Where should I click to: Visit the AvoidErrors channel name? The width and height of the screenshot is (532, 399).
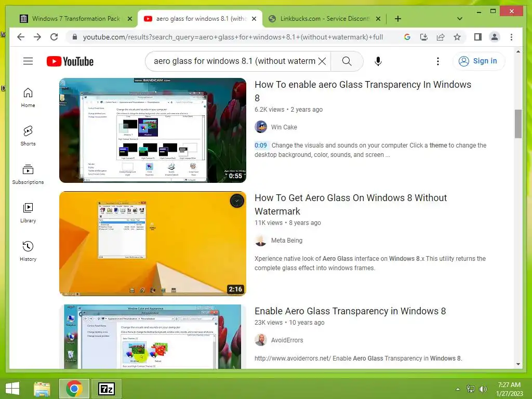click(x=287, y=340)
